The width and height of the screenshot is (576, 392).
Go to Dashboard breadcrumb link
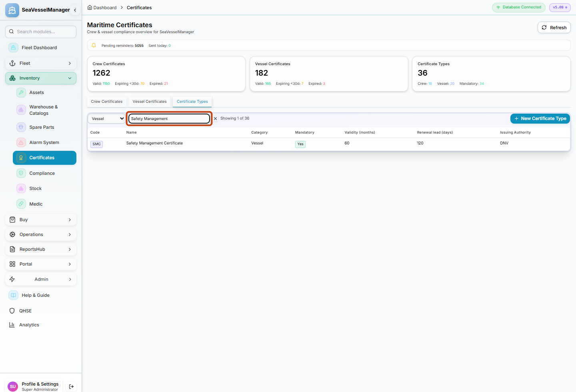102,8
